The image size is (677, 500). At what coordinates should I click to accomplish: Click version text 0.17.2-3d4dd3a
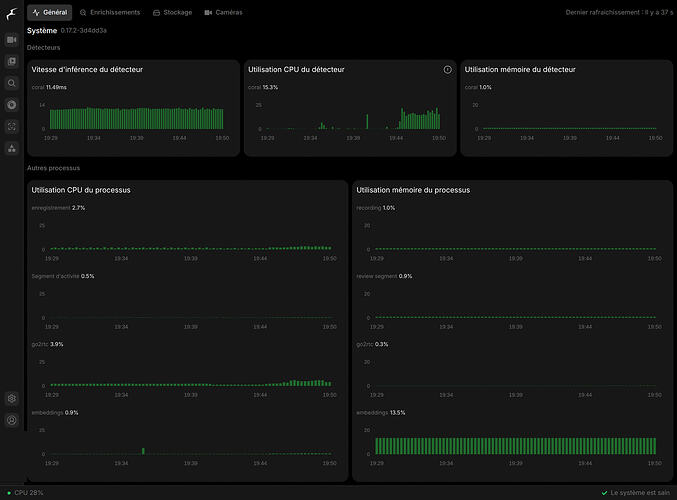click(83, 31)
